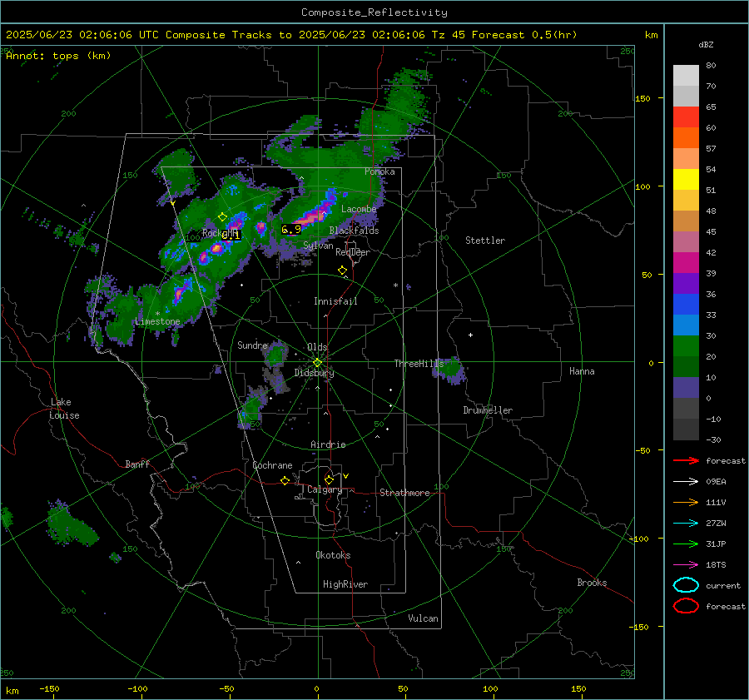Click the storm cell echo east of ThreeHills
Viewport: 749px width, 700px height.
[x=451, y=370]
